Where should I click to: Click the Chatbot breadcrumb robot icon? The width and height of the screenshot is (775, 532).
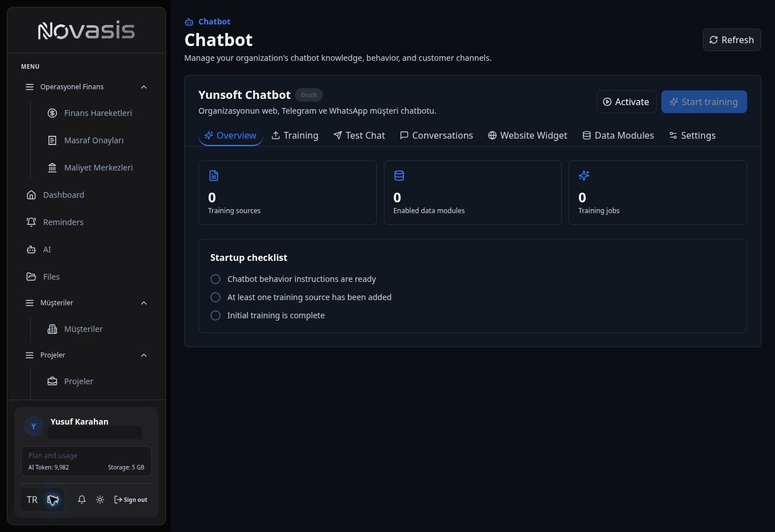(189, 22)
